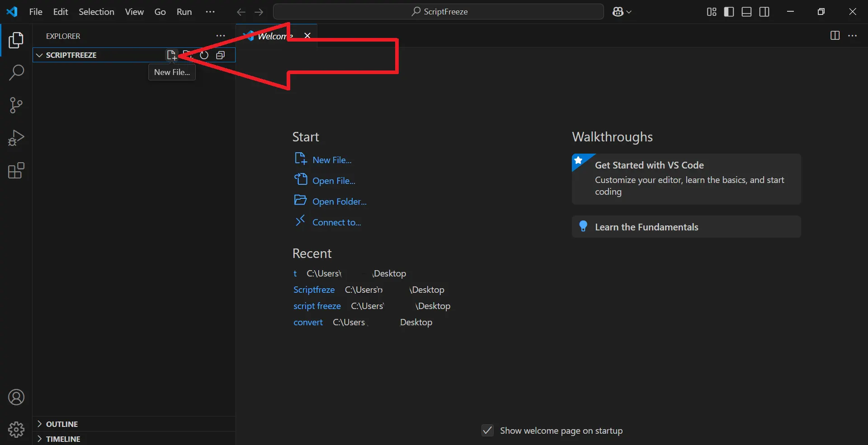Open the recent convert folder
The image size is (868, 445).
(x=308, y=322)
